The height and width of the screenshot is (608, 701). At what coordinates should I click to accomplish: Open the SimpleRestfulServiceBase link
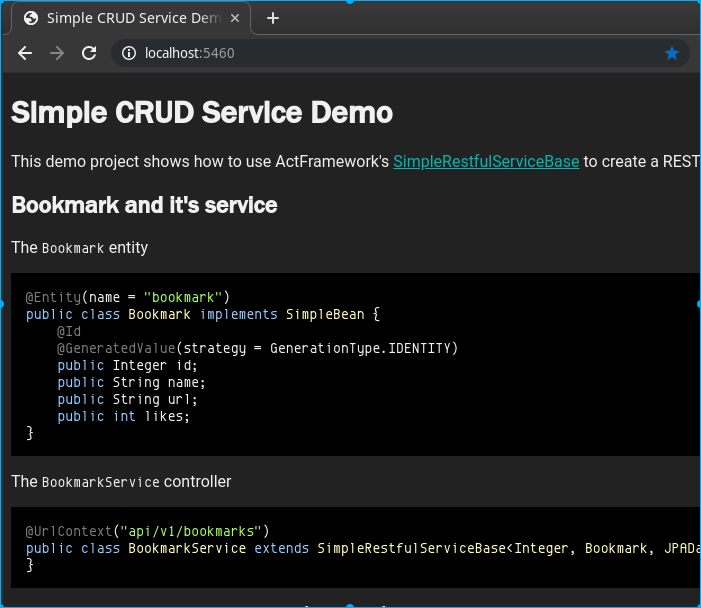[486, 161]
